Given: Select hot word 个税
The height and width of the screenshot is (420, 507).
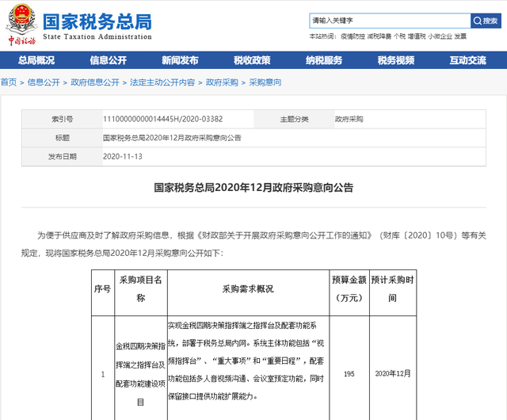Looking at the screenshot, I should click(399, 36).
